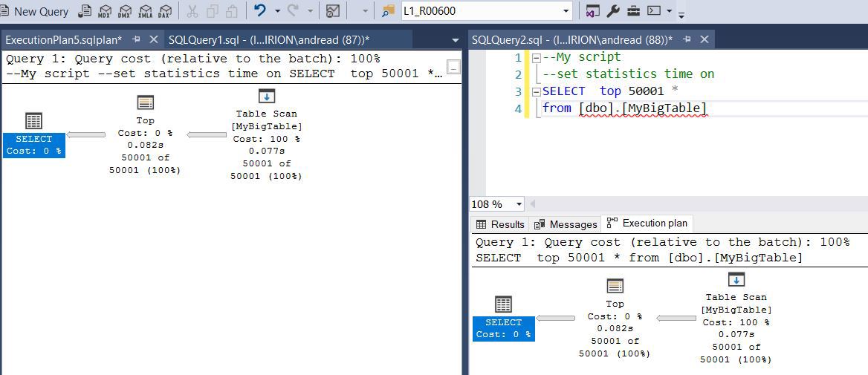This screenshot has height=375, width=868.
Task: Pin the SQLQuery2.sql tab
Action: 687,39
